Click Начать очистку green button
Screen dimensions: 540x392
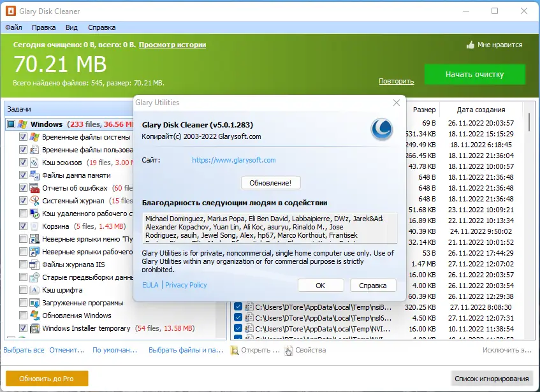coord(474,75)
